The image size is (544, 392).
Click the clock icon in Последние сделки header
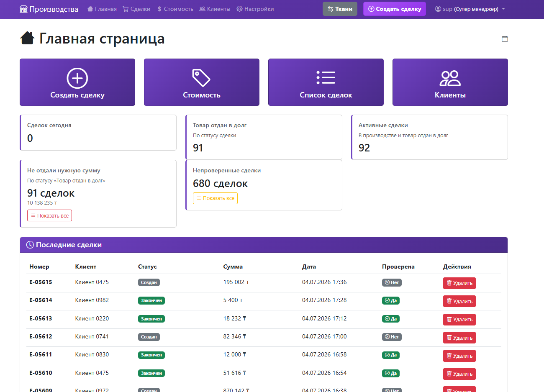[30, 245]
